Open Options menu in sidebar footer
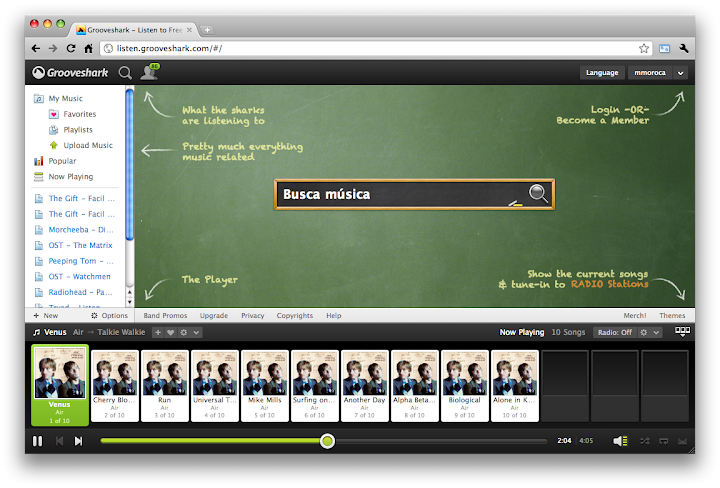Viewport: 720px width, 488px height. point(109,315)
